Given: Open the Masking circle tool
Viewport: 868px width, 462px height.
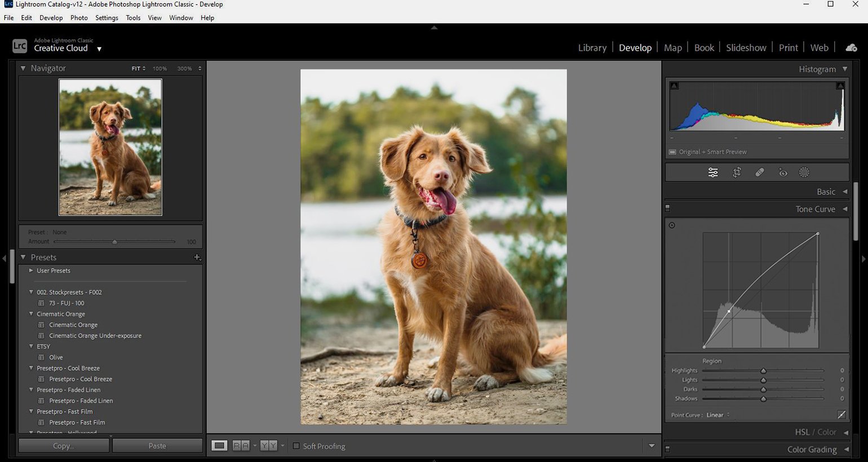Looking at the screenshot, I should (x=804, y=173).
